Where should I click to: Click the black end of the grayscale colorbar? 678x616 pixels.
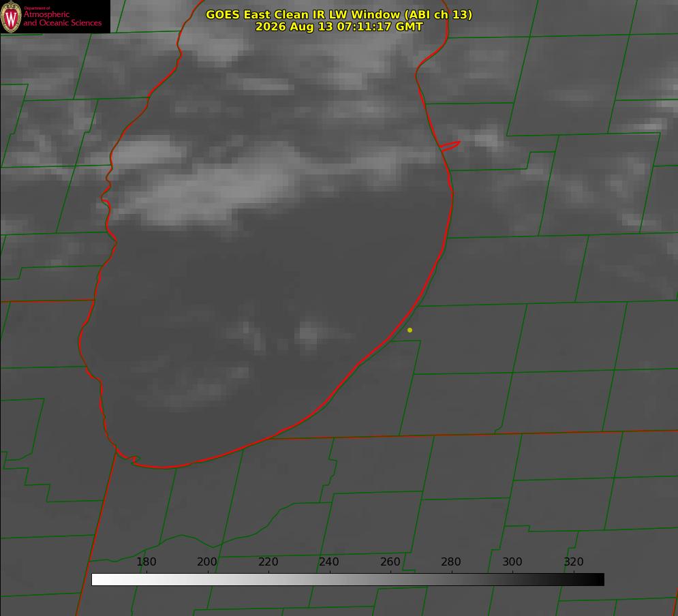point(598,580)
